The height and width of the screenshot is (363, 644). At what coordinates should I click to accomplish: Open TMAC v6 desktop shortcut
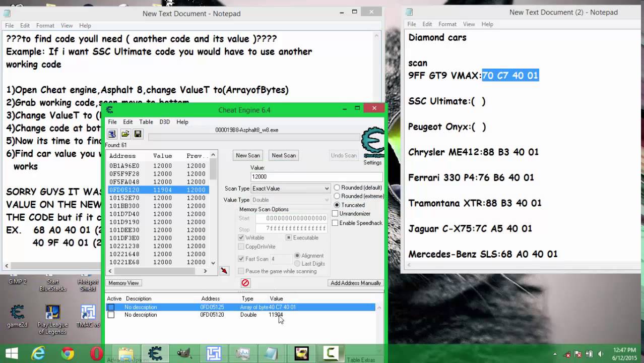(x=88, y=316)
